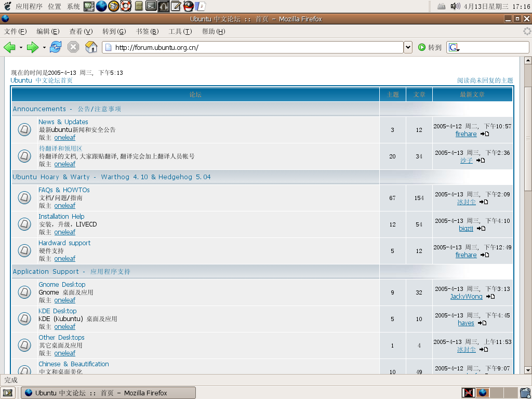Open the 应用程序 panel menu
532x399 pixels.
coord(29,6)
